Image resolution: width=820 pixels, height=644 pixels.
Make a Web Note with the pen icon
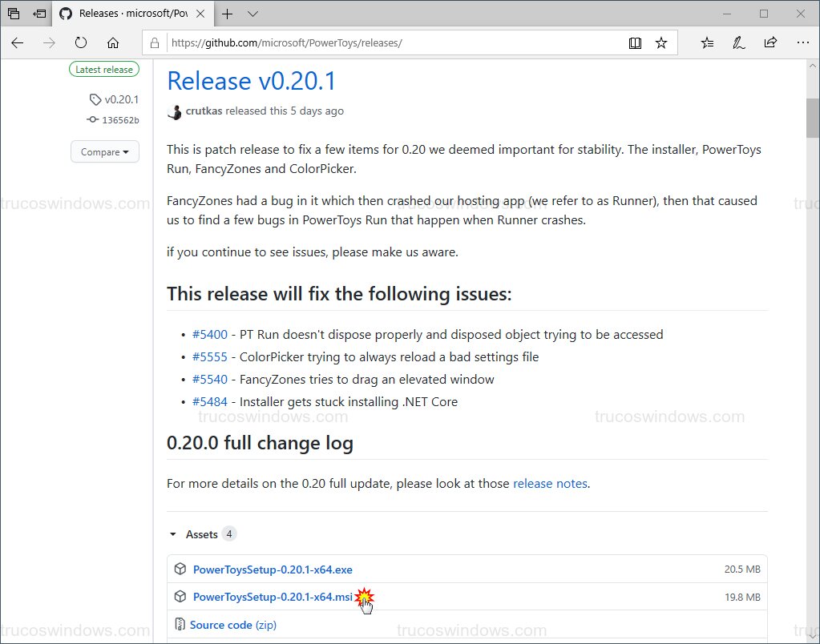click(x=738, y=42)
